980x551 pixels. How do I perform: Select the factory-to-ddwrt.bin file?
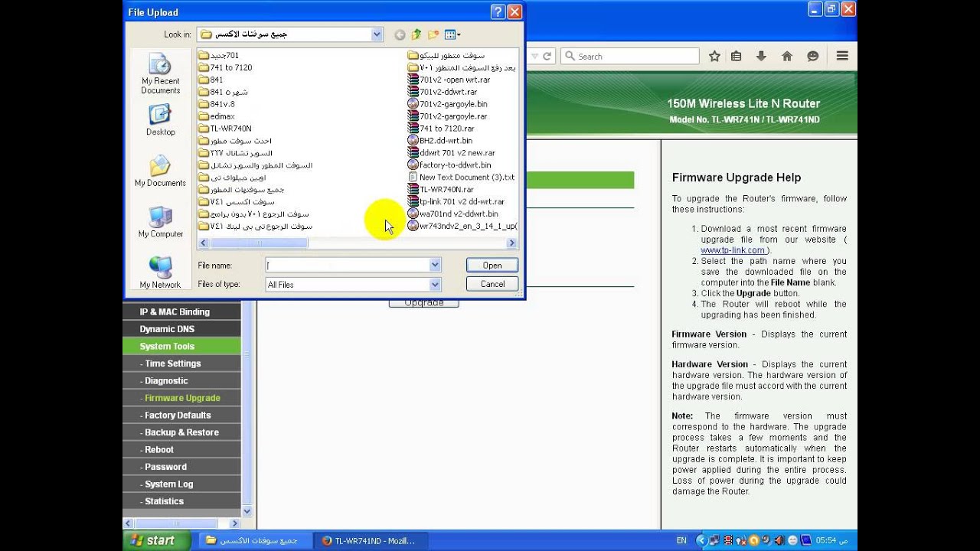pyautogui.click(x=450, y=165)
